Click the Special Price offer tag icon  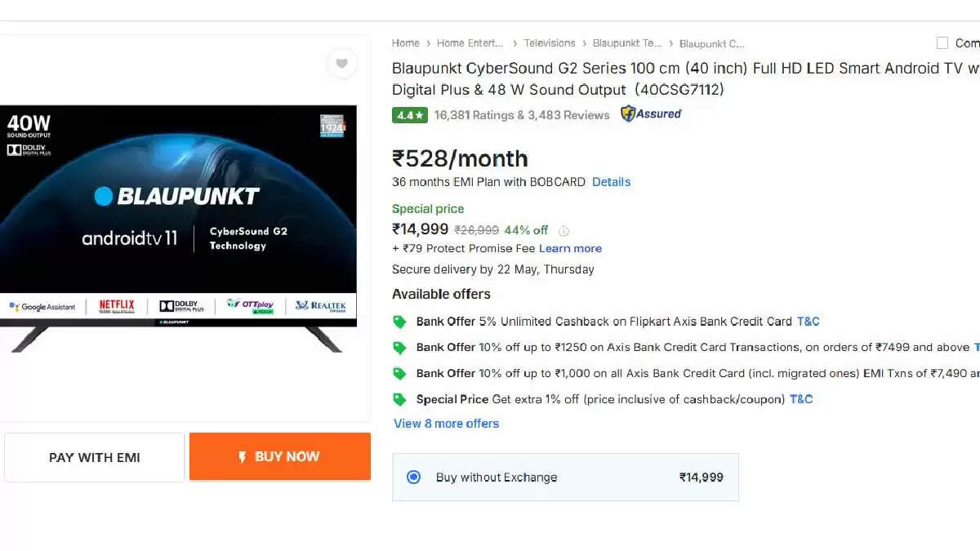coord(399,399)
